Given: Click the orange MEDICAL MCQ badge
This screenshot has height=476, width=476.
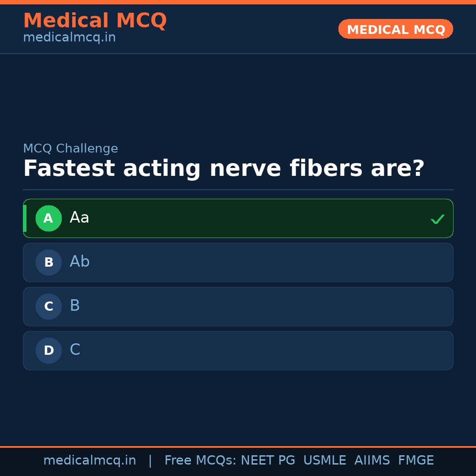Looking at the screenshot, I should [x=395, y=29].
